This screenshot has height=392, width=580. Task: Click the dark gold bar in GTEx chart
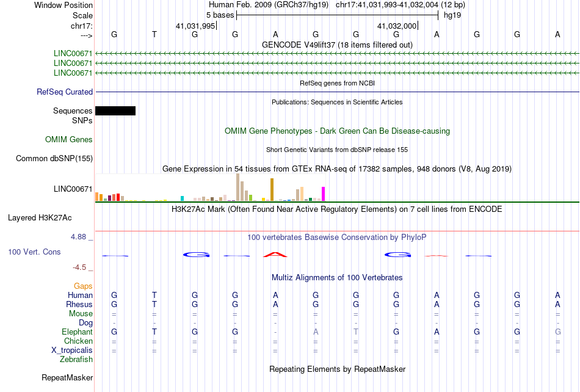click(x=272, y=190)
